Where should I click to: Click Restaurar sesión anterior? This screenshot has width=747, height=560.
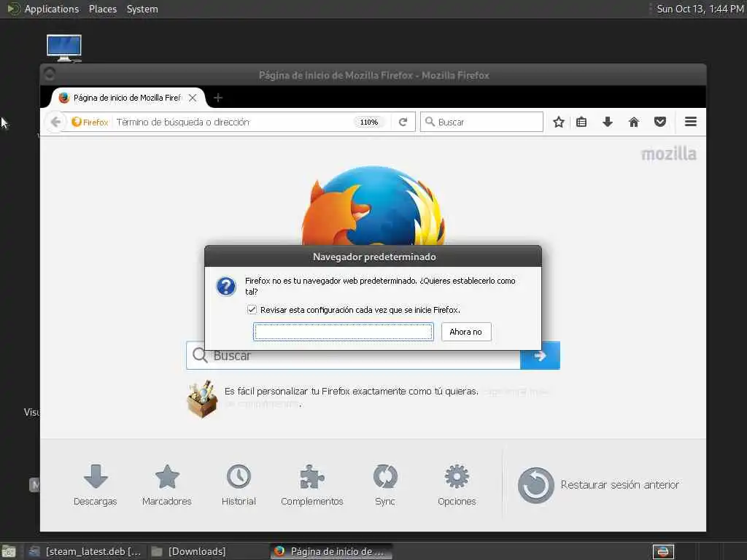tap(598, 485)
